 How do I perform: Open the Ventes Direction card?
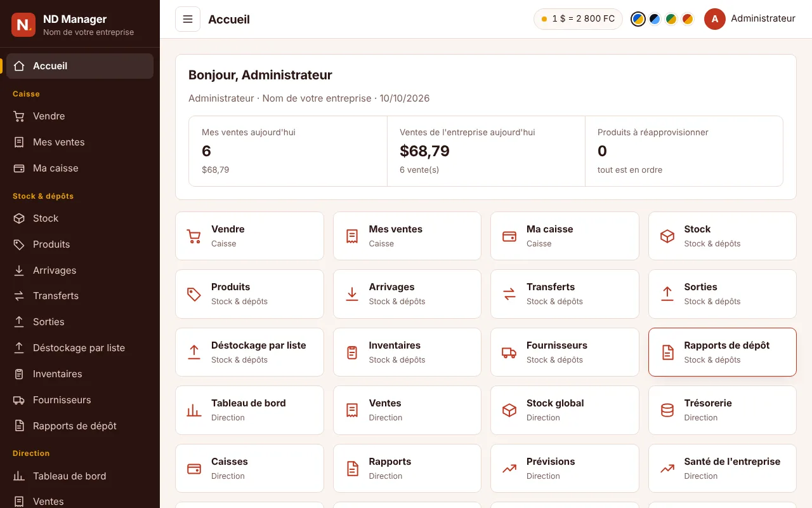tap(407, 410)
